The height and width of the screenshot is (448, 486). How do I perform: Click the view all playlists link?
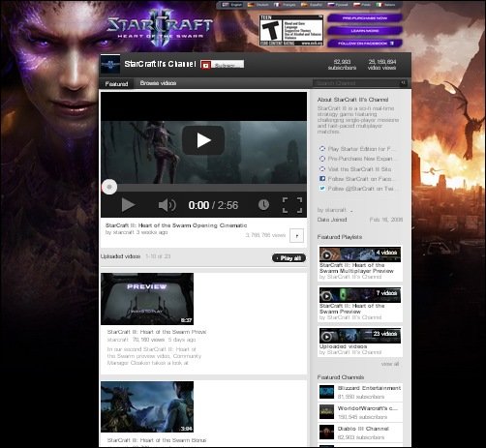(x=390, y=364)
